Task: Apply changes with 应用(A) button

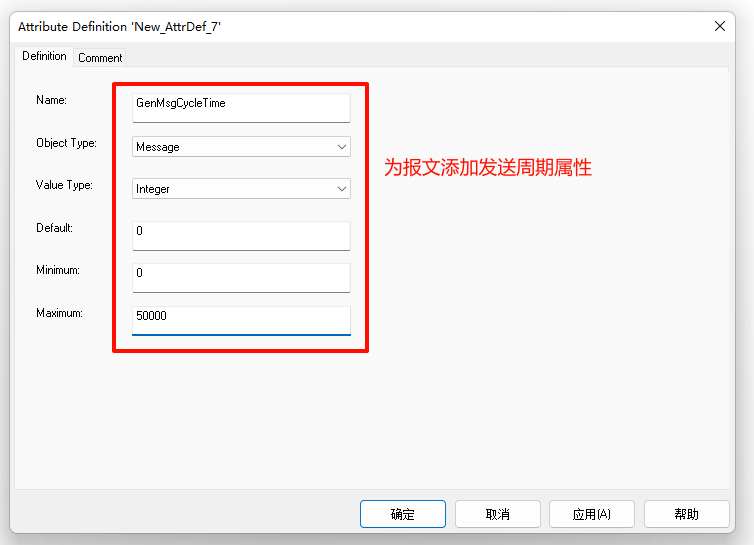Action: pyautogui.click(x=592, y=514)
